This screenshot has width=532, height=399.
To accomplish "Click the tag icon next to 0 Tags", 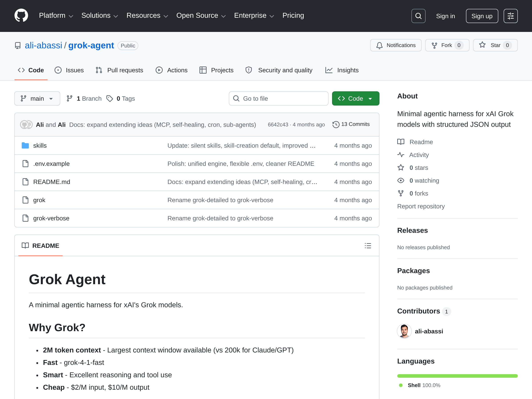I will click(110, 98).
